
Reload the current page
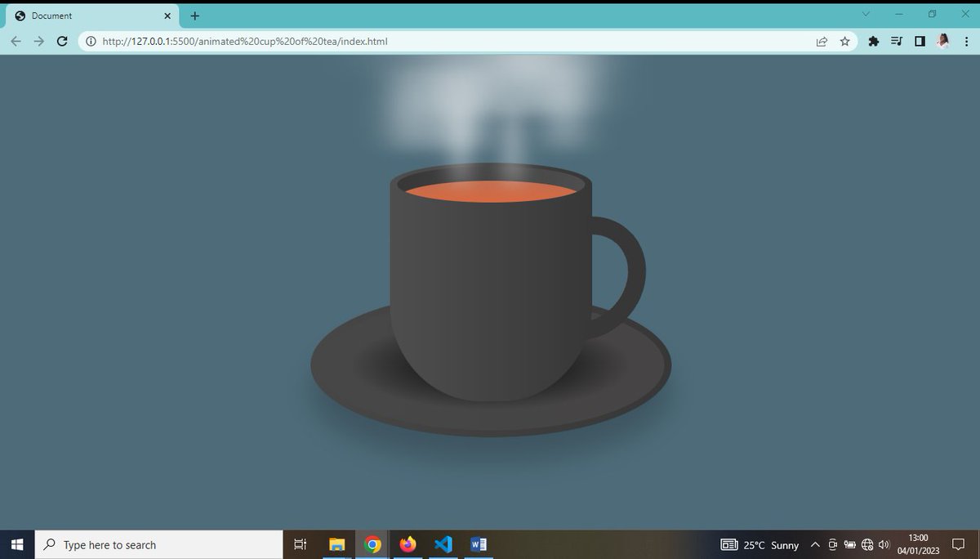(62, 41)
